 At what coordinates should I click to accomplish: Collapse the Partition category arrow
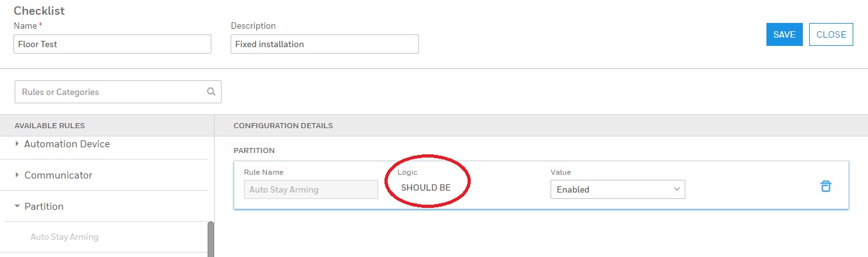click(x=17, y=207)
